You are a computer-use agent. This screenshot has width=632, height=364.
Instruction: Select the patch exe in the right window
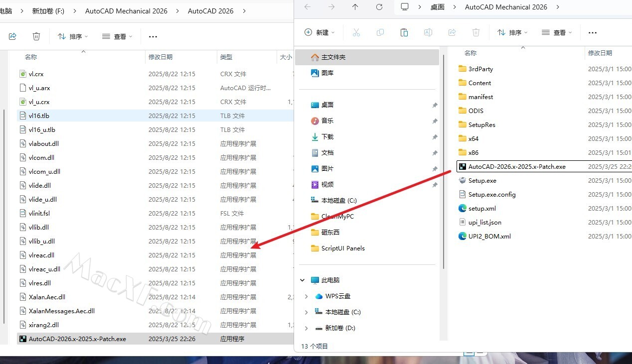[544, 167]
